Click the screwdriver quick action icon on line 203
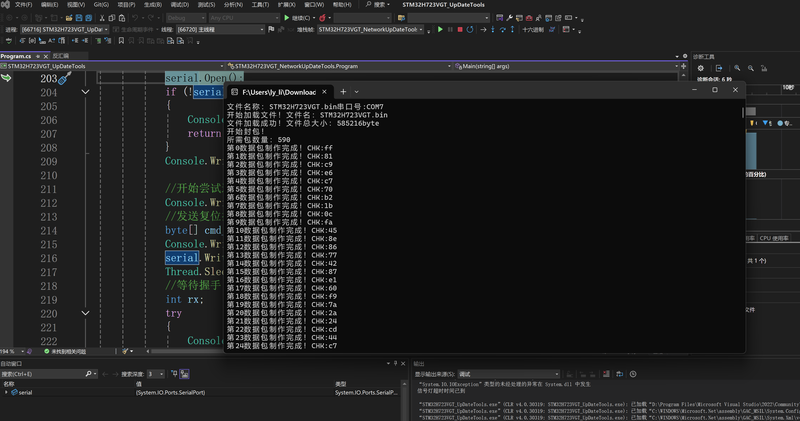This screenshot has width=800, height=421. 66,78
